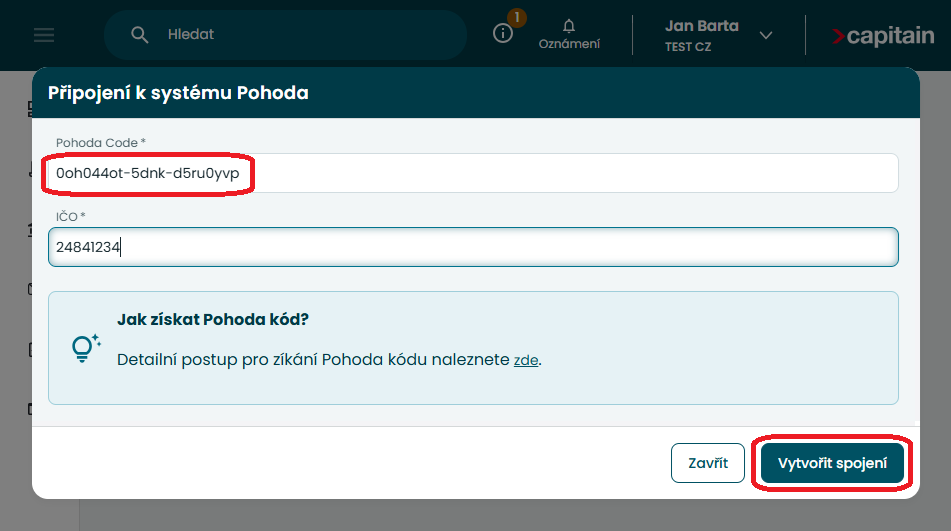The width and height of the screenshot is (951, 531).
Task: Click the capitain logo
Action: [x=882, y=36]
